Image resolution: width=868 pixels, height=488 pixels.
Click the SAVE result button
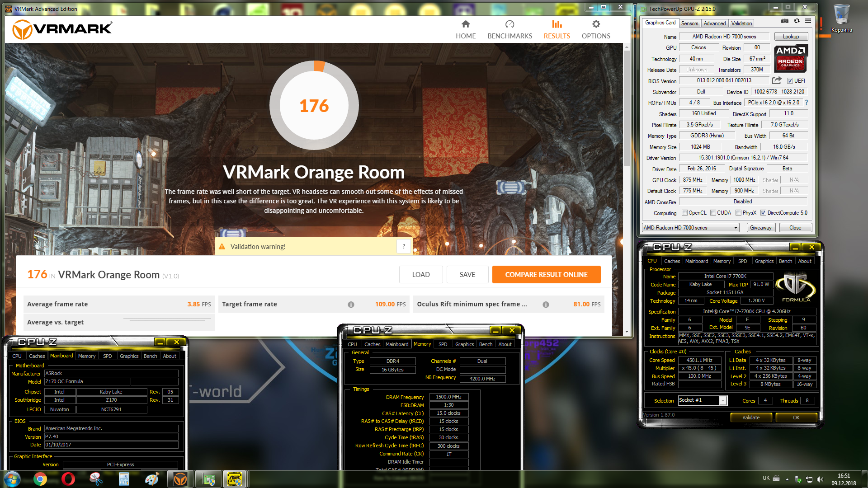(x=467, y=275)
